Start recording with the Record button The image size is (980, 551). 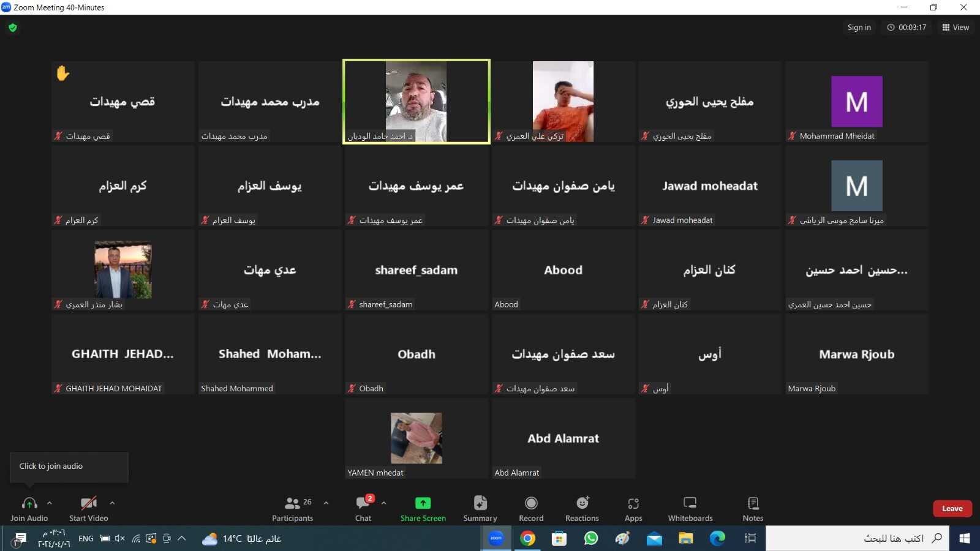[531, 508]
